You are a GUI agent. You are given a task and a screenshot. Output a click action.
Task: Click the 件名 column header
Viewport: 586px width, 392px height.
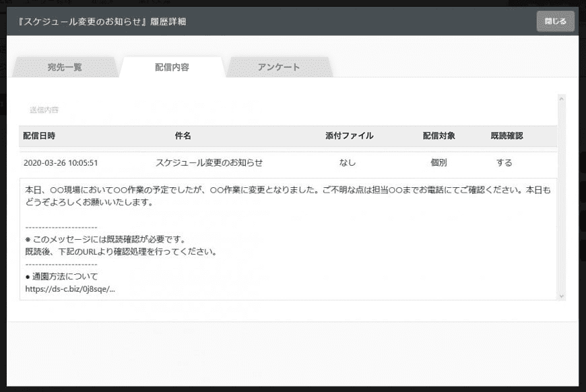coord(183,135)
